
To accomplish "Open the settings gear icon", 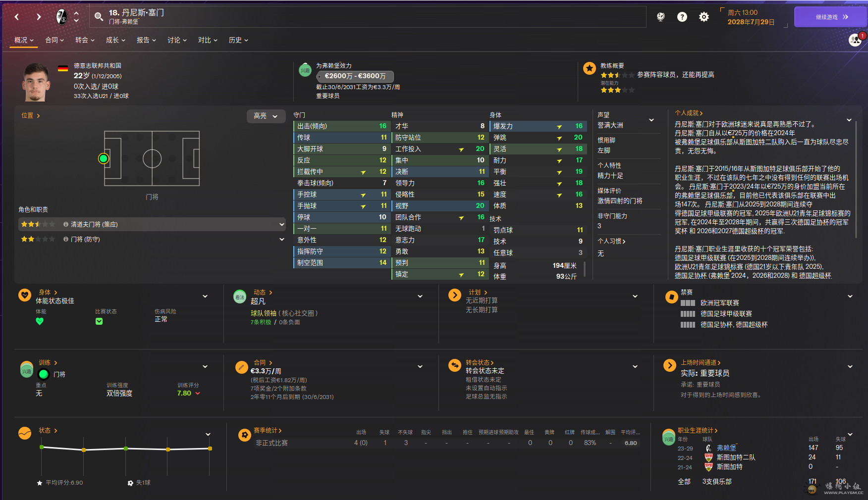I will click(704, 17).
